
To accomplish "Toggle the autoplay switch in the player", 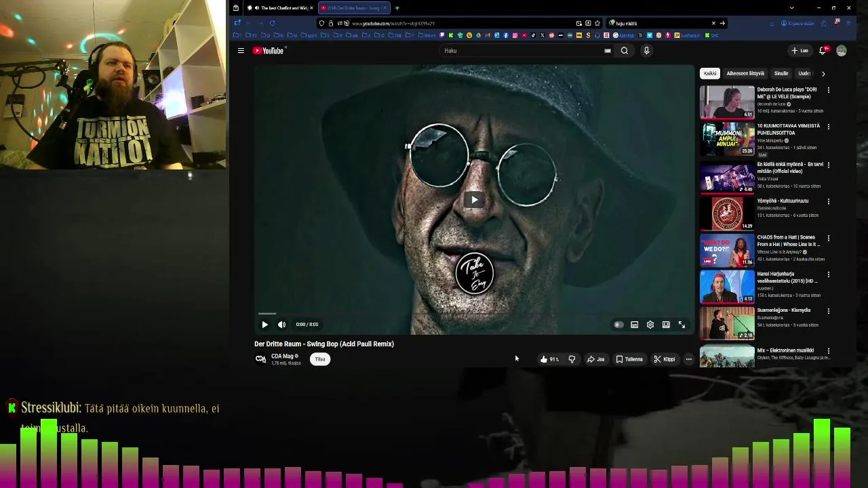I will point(618,325).
